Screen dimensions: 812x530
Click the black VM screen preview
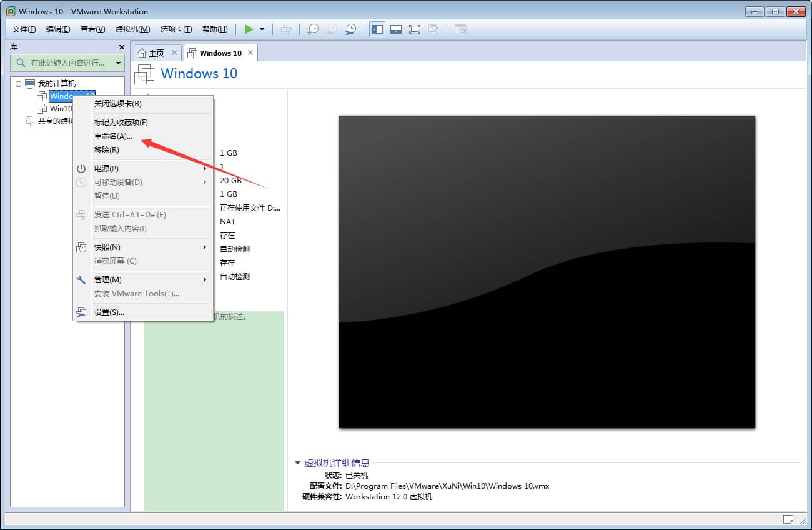pyautogui.click(x=547, y=272)
